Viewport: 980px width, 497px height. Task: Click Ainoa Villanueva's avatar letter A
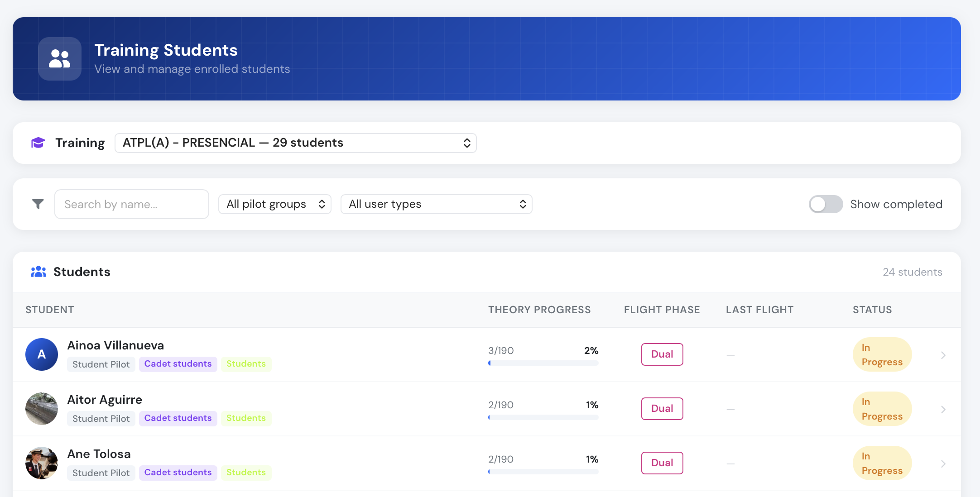coord(42,354)
